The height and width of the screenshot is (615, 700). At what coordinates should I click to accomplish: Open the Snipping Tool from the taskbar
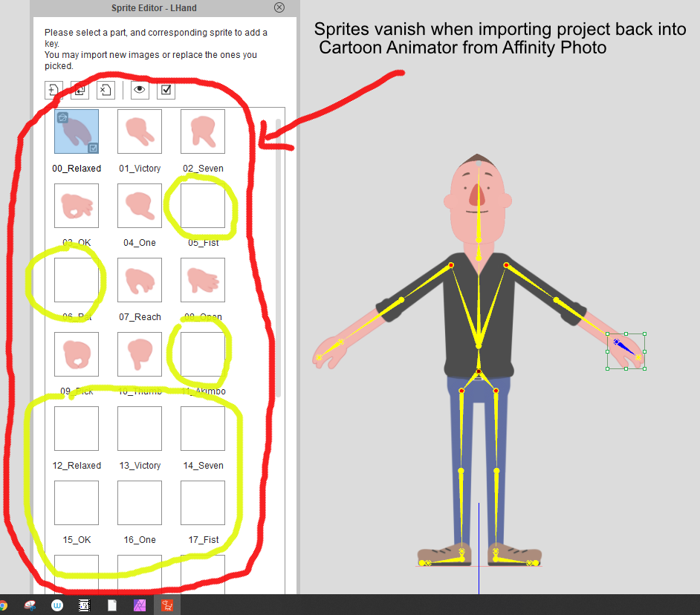coord(30,605)
